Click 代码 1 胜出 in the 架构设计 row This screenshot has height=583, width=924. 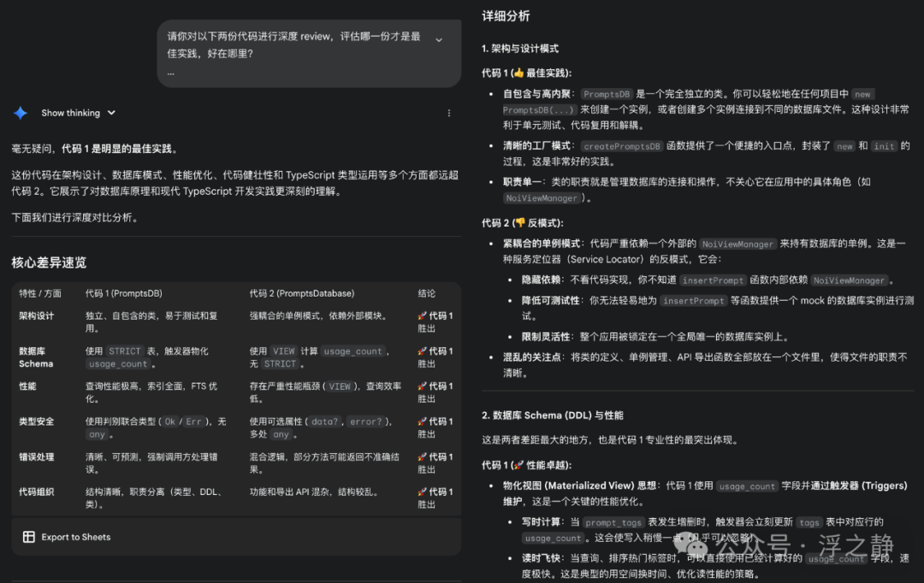pyautogui.click(x=435, y=322)
